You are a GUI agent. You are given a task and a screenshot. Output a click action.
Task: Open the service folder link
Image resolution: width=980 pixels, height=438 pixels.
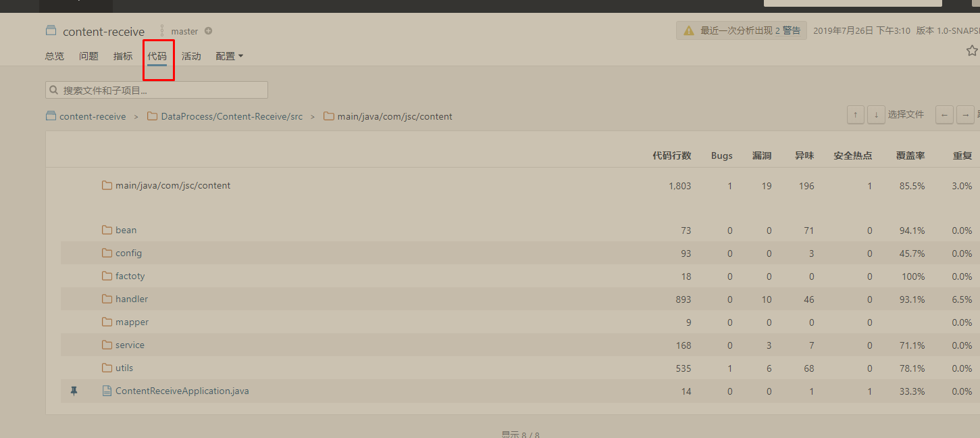pos(130,345)
